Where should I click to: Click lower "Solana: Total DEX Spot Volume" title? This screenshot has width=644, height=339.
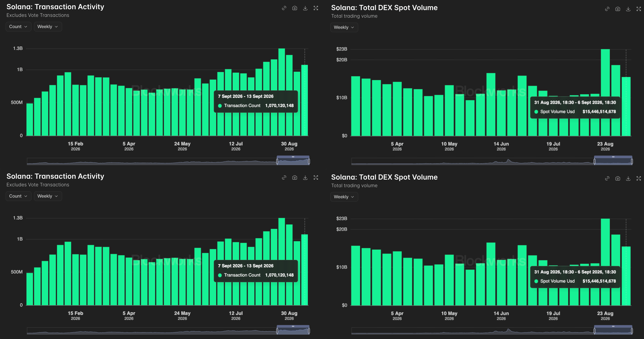click(384, 177)
